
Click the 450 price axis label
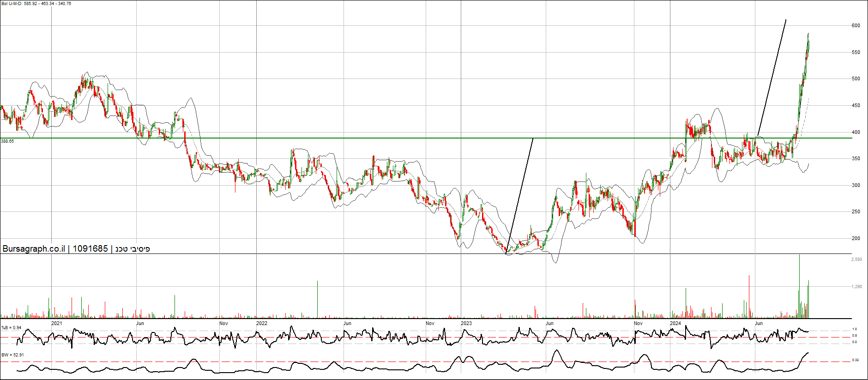pyautogui.click(x=856, y=106)
